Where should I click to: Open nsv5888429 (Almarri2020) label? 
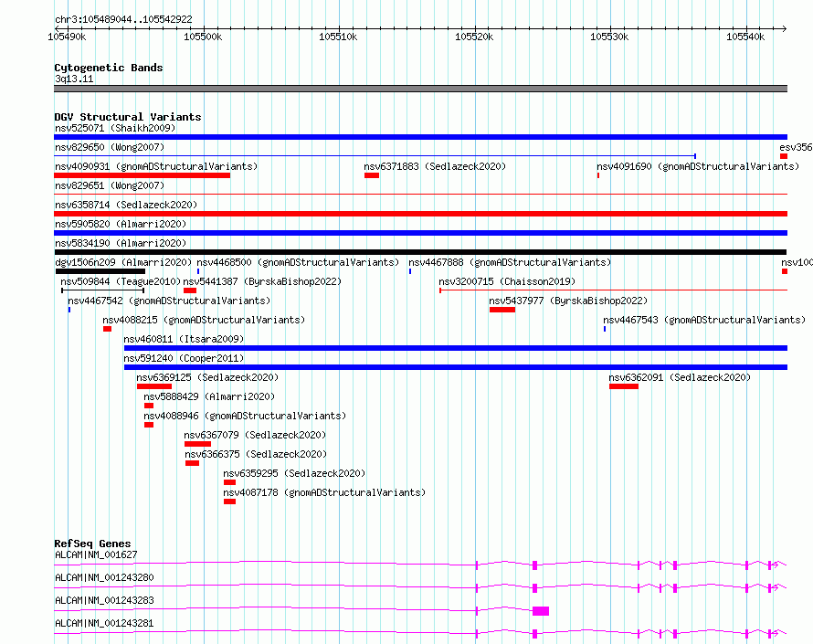click(x=209, y=396)
